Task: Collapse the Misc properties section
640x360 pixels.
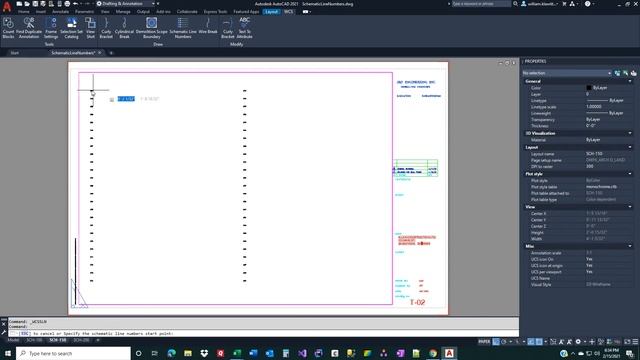Action: pyautogui.click(x=630, y=246)
